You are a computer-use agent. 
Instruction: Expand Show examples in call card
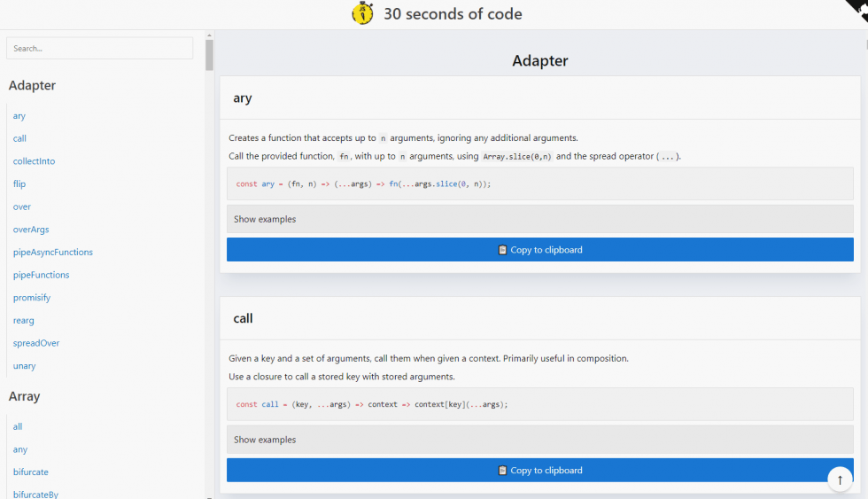point(539,440)
